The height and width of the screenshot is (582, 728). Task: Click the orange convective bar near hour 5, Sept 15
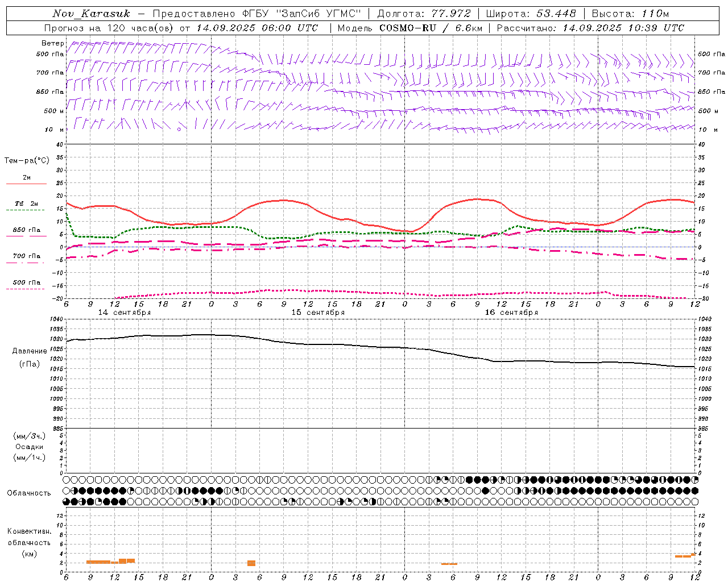tap(251, 563)
